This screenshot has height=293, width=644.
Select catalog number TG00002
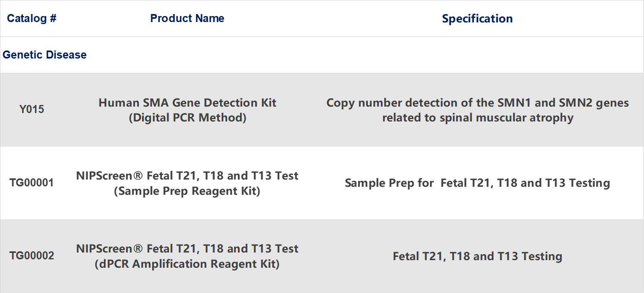(32, 256)
